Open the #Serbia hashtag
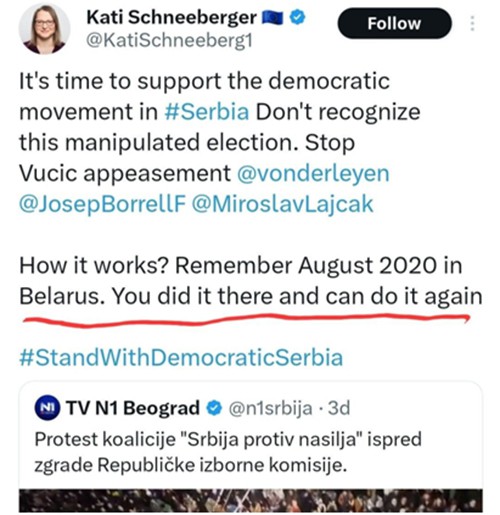This screenshot has width=500, height=515. click(x=207, y=112)
